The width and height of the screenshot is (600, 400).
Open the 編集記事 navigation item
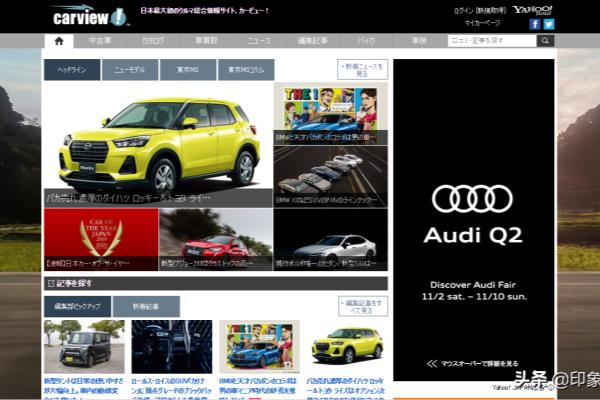313,41
